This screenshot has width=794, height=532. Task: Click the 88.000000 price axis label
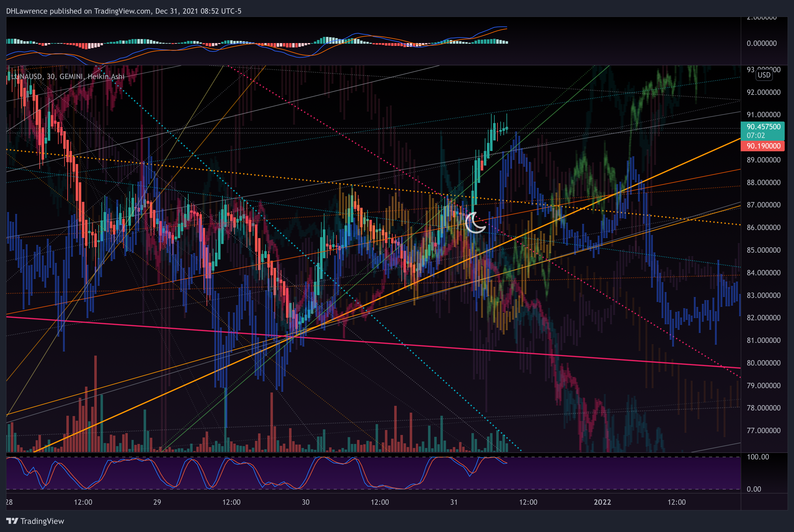click(763, 182)
